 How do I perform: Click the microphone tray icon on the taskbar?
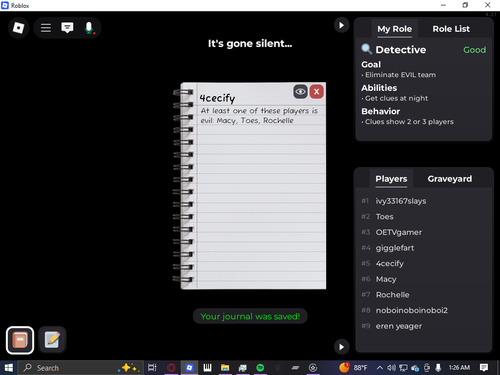438,368
